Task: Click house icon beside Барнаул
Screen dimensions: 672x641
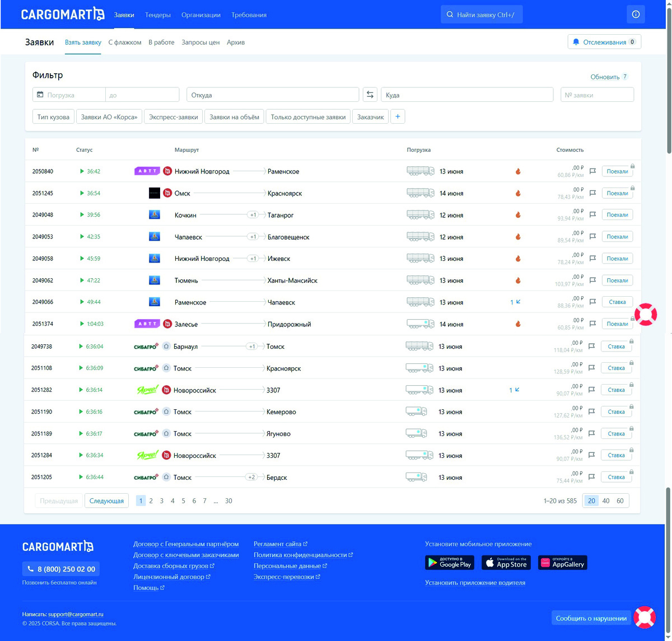Action: coord(166,347)
